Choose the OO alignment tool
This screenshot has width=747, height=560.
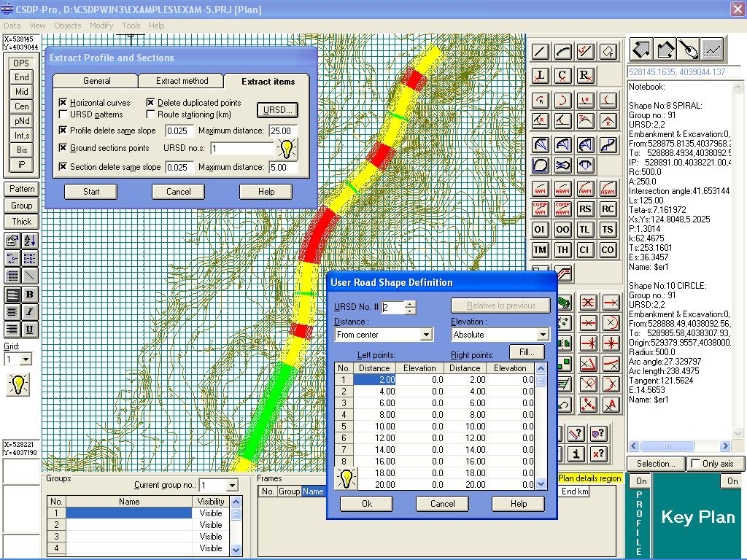pos(562,230)
